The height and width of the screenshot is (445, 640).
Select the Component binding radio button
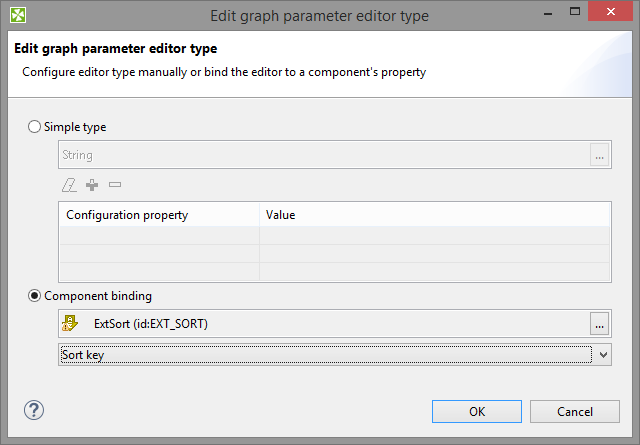click(x=36, y=296)
